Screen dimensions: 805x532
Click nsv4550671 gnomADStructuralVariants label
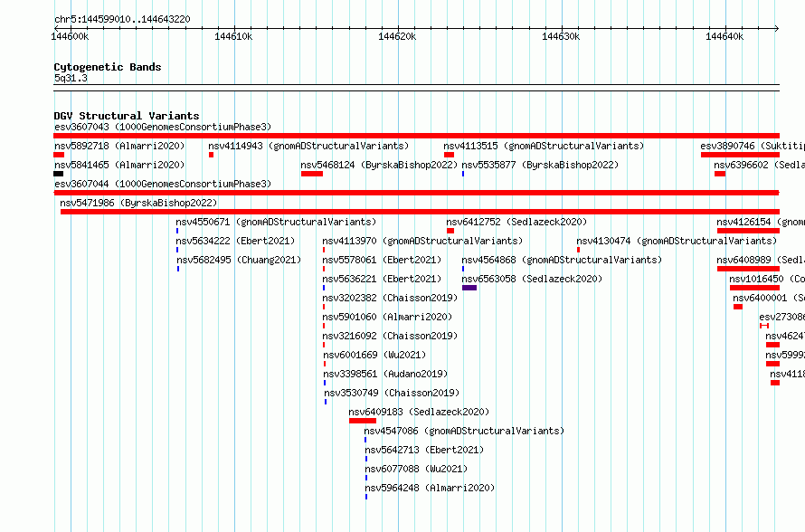(276, 222)
